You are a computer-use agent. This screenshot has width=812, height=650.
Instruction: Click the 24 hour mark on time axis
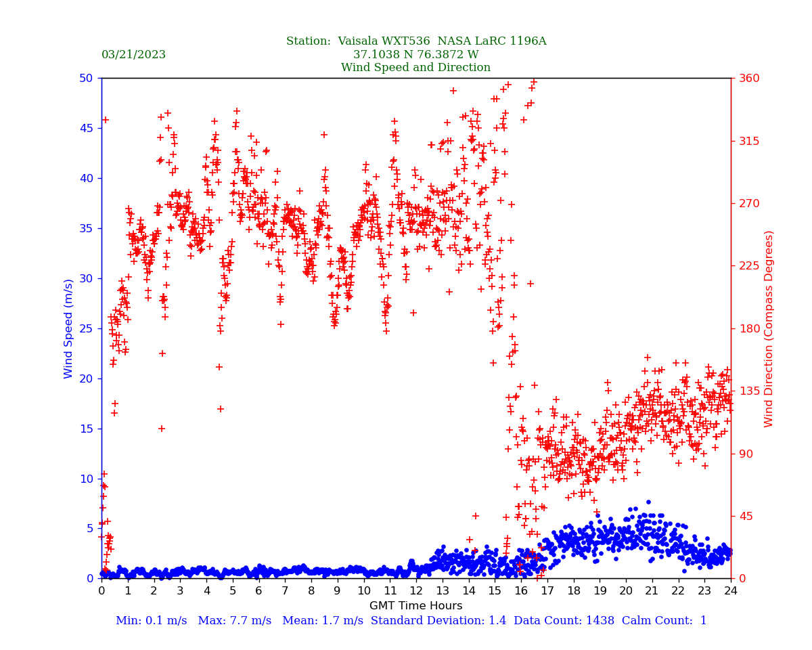coord(731,591)
